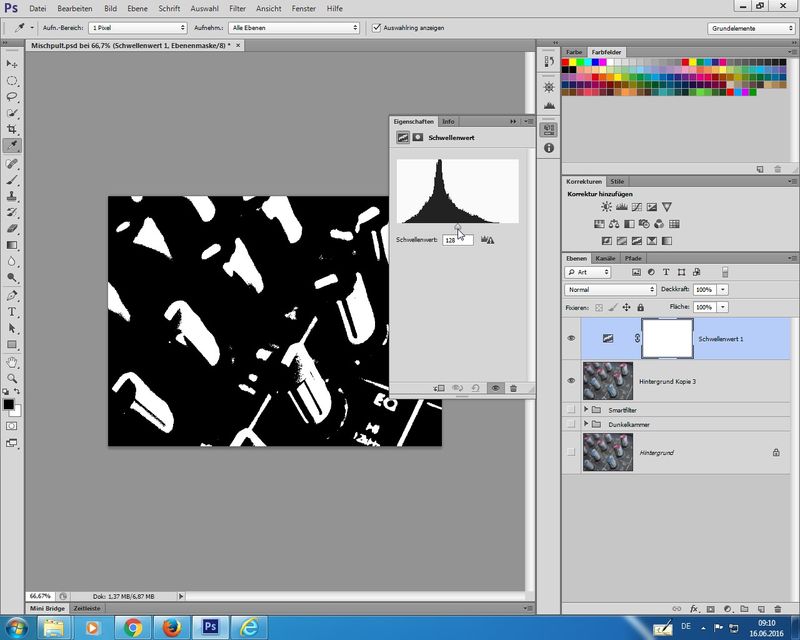800x640 pixels.
Task: Click the Masks icon in Eigenschaften panel
Action: click(x=418, y=137)
